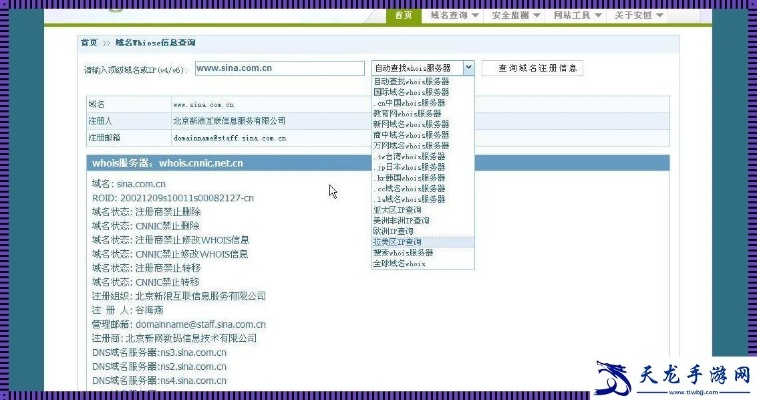Click 域名状态: 注册商禁止删除 line
Viewport: 757px width, 400px height.
[x=146, y=212]
